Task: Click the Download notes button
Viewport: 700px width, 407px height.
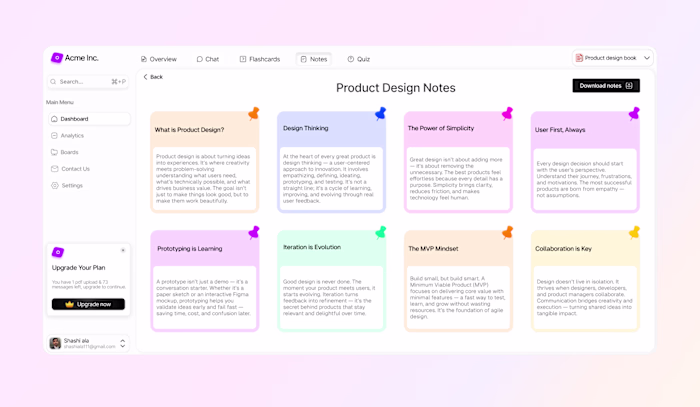Action: tap(606, 86)
